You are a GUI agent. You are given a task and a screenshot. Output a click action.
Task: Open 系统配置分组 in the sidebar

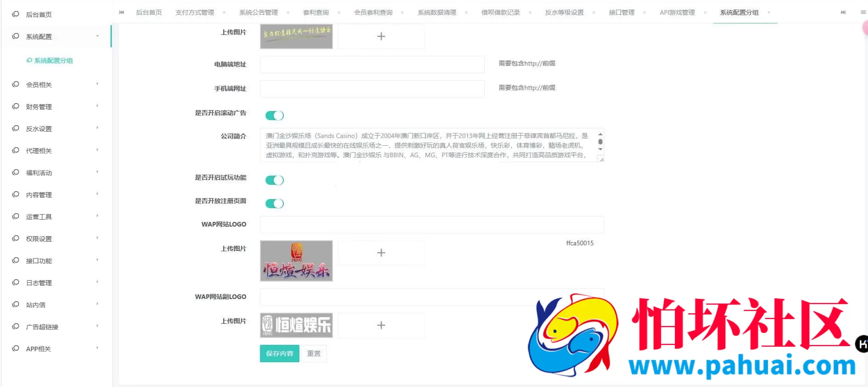[x=53, y=61]
